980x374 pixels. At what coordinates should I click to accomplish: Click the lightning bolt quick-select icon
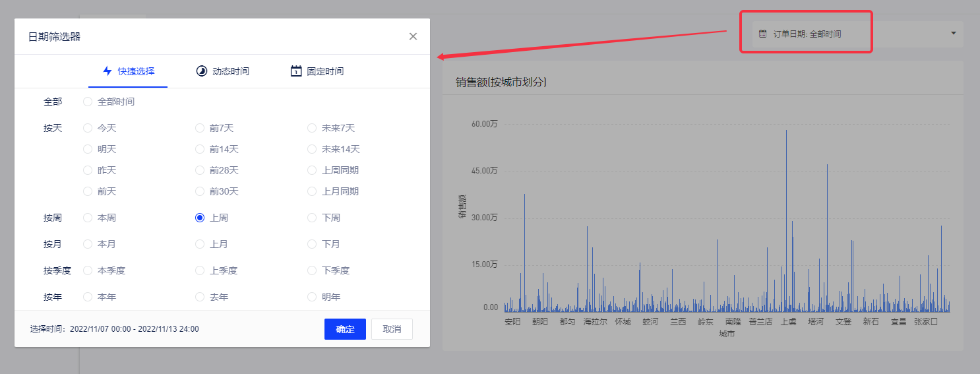(x=107, y=71)
